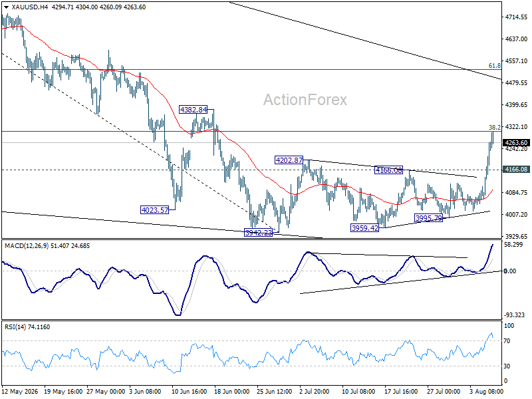
Task: Click the RSI 100 scale label
Action: click(509, 326)
